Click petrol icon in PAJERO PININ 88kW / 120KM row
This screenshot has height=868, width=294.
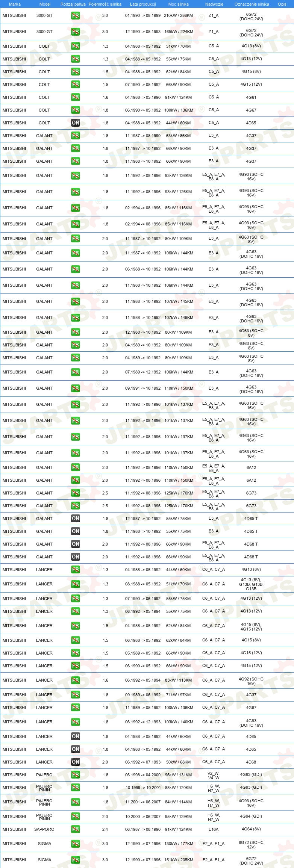tap(75, 788)
